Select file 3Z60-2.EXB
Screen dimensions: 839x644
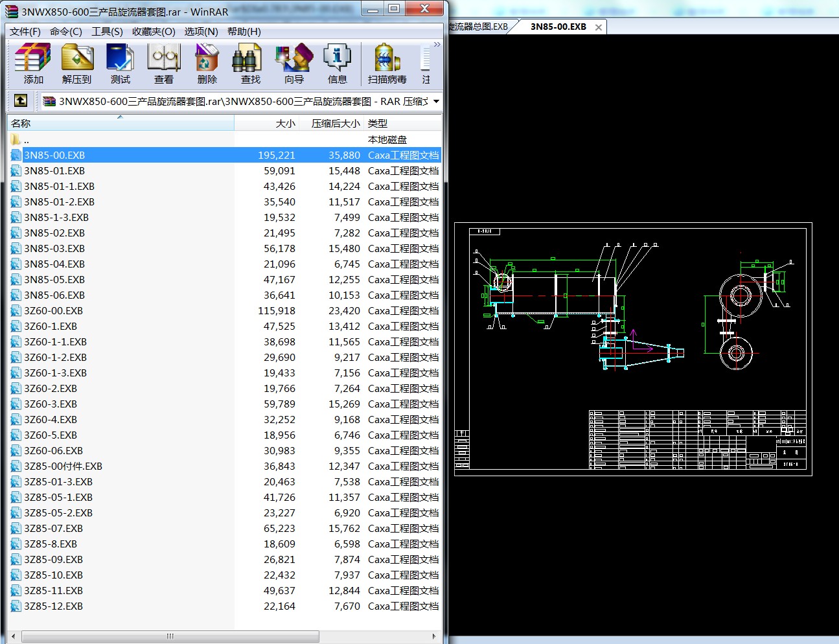coord(225,388)
